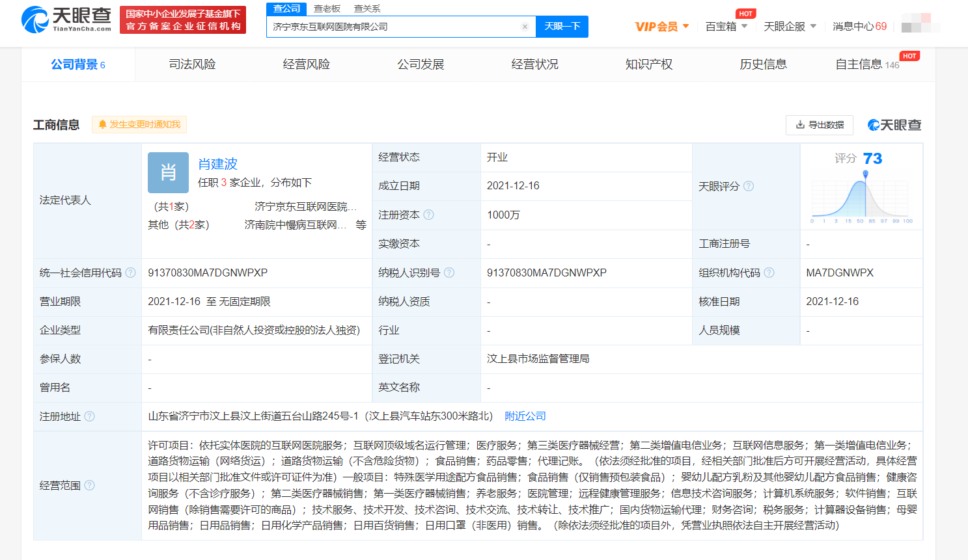Expand the 百宝箱 dropdown

click(726, 27)
